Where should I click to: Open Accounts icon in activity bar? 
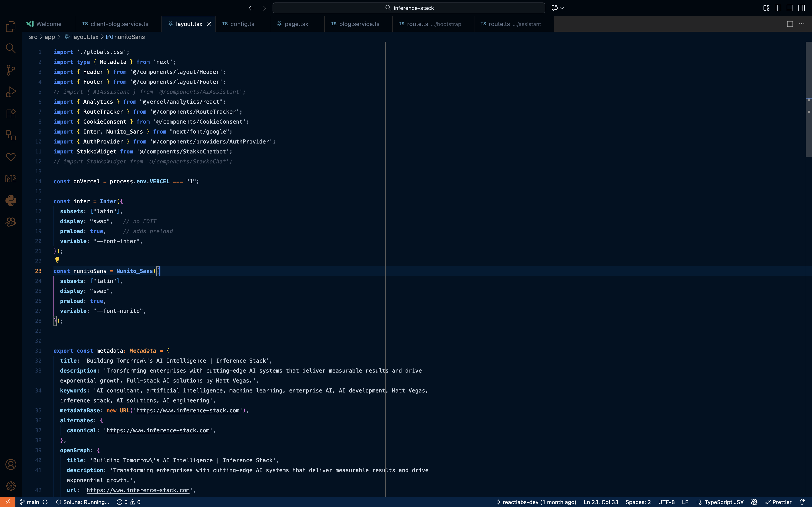click(x=11, y=464)
